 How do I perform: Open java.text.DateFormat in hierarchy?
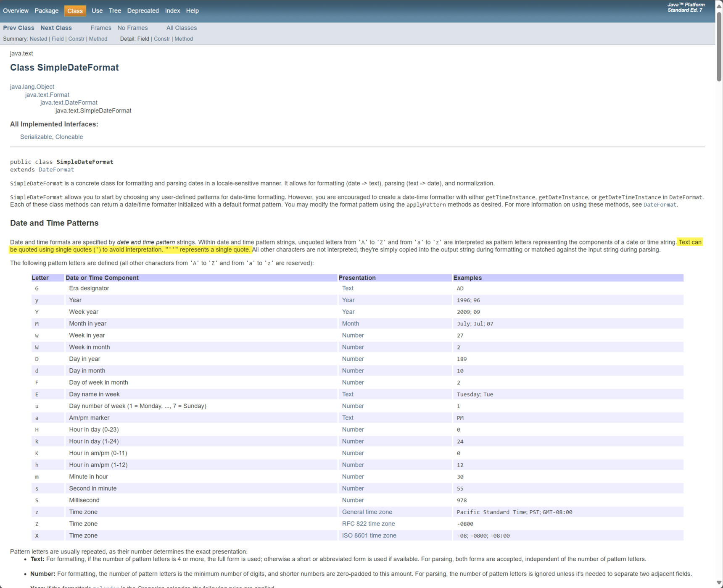(x=69, y=103)
